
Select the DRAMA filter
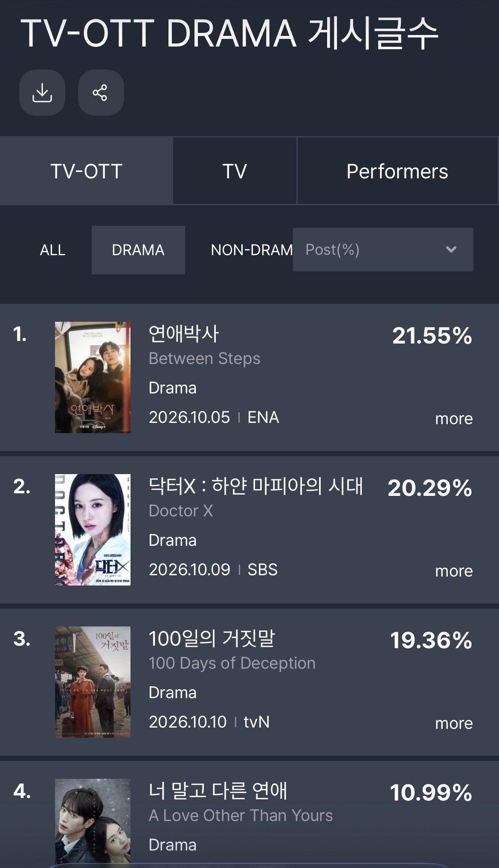pos(138,250)
